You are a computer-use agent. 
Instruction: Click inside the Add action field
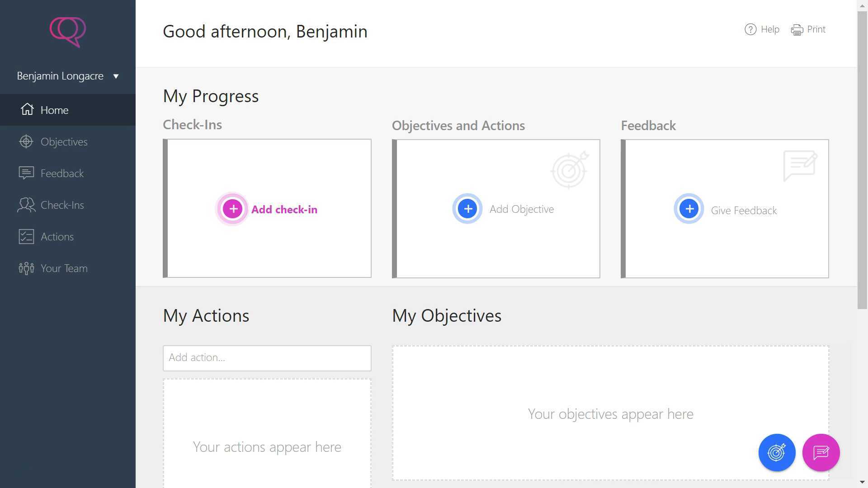point(267,357)
